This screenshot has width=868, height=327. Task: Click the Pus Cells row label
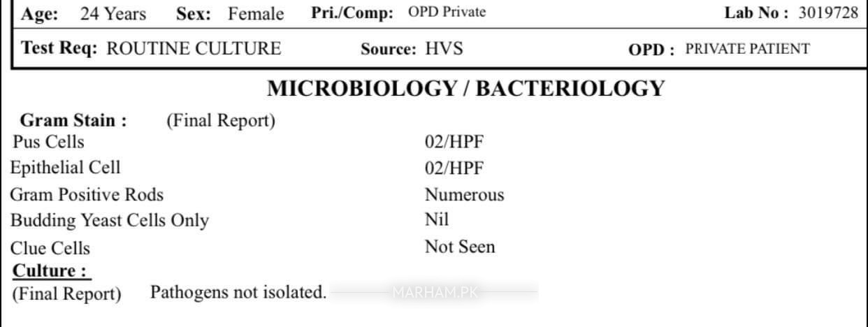[x=48, y=142]
